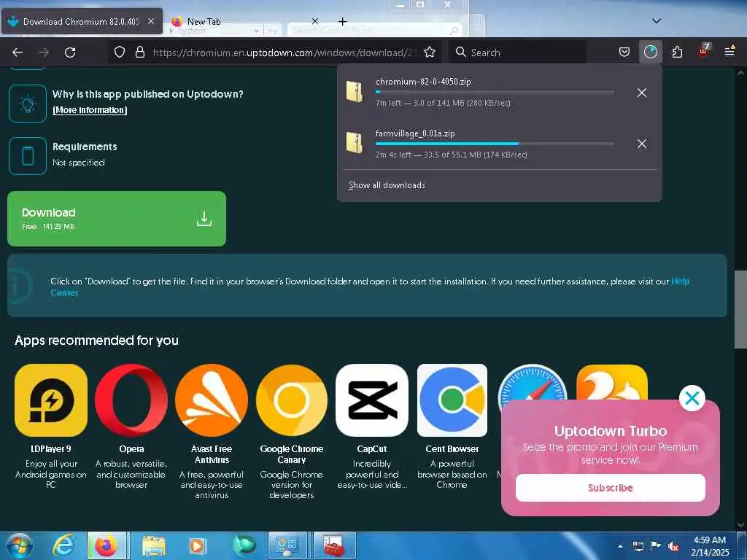Screen dimensions: 747x560
Task: Click the muted volume tray icon
Action: point(673,547)
